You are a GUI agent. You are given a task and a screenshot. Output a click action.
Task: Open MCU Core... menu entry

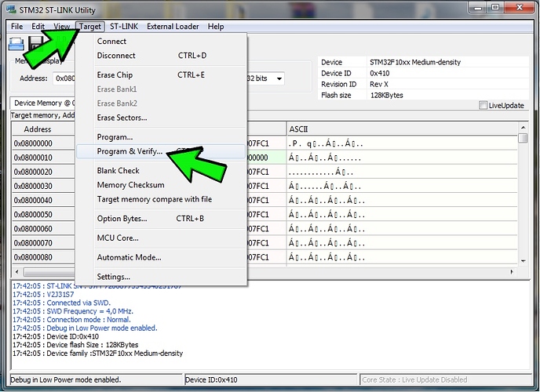(x=161, y=238)
